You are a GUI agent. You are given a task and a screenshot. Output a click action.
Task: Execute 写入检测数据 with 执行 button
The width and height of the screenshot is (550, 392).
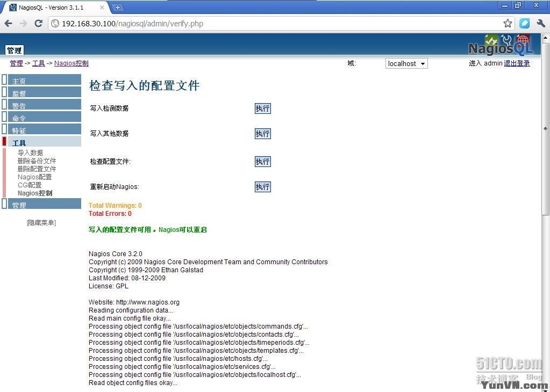tap(262, 108)
